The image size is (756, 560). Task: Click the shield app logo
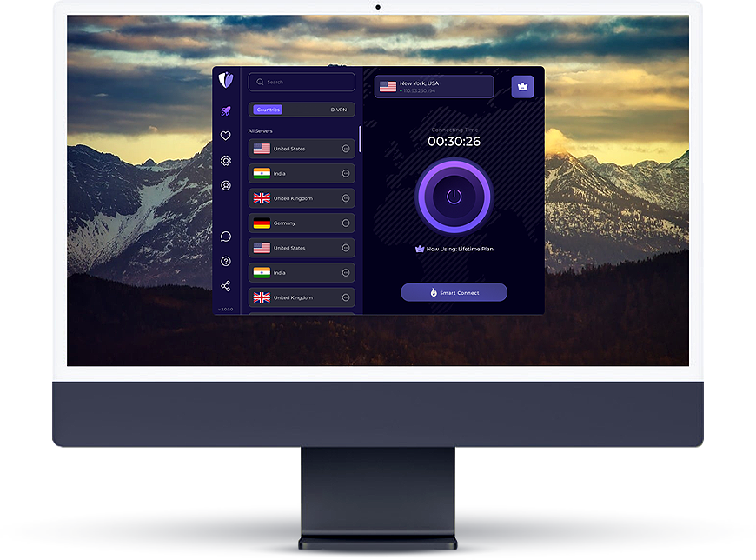(x=226, y=81)
